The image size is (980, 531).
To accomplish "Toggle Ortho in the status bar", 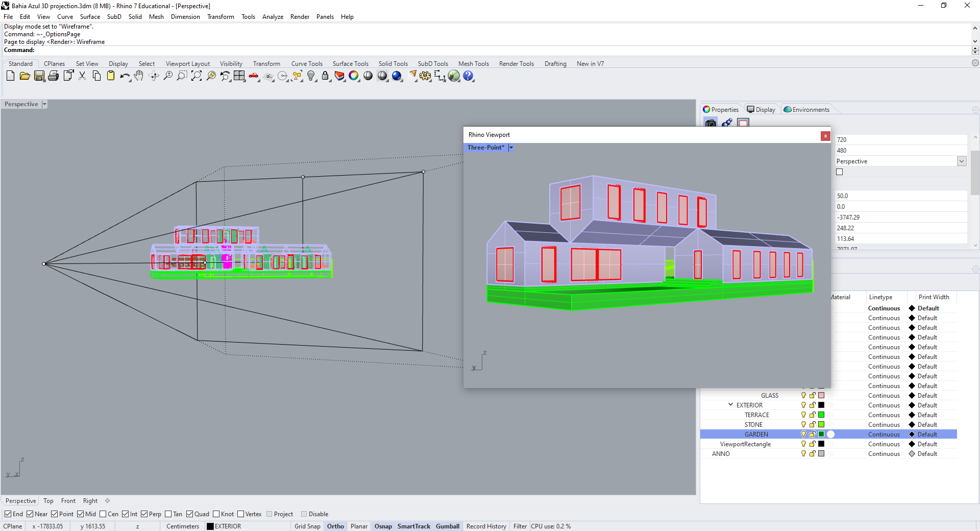I will [335, 526].
